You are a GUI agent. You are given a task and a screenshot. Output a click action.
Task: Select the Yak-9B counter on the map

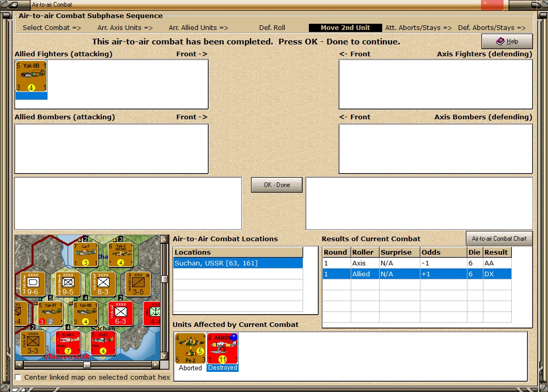[85, 313]
